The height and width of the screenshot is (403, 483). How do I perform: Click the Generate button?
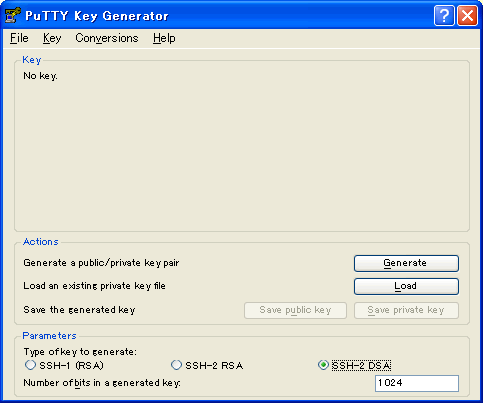[x=406, y=263]
